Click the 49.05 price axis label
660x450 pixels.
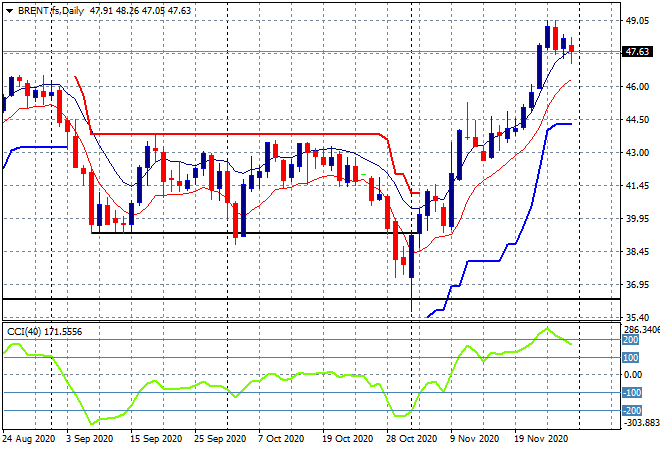pyautogui.click(x=637, y=21)
